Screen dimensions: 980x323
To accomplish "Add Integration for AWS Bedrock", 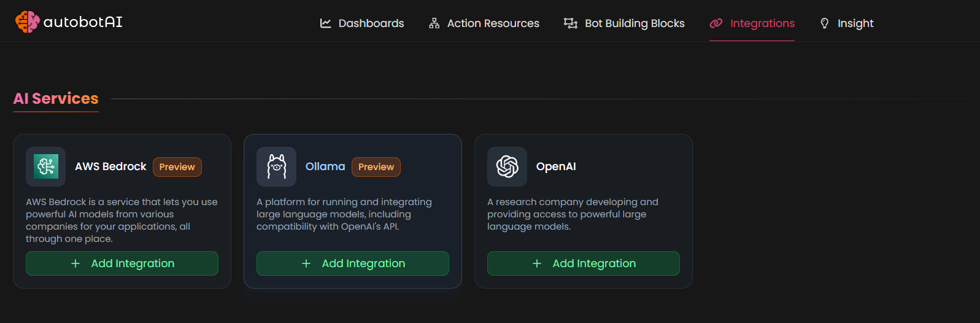I will pyautogui.click(x=122, y=263).
